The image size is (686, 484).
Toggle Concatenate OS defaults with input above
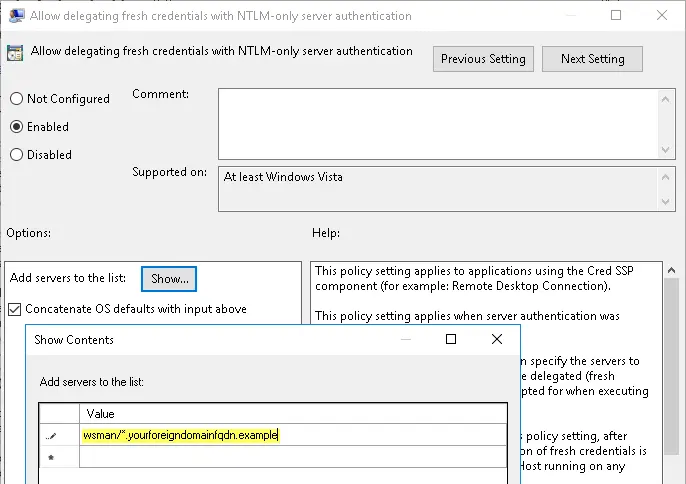pyautogui.click(x=15, y=309)
